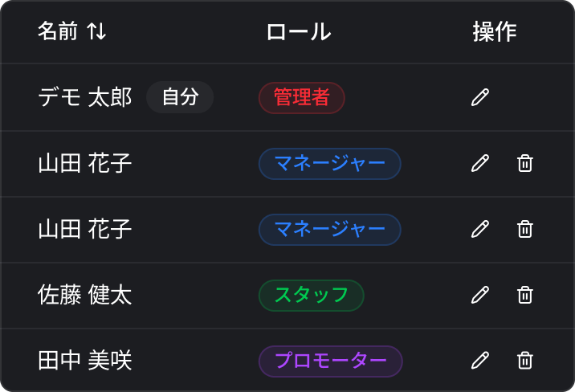Delete the first 山田 花子 via trash icon
This screenshot has width=575, height=392.
click(x=525, y=164)
